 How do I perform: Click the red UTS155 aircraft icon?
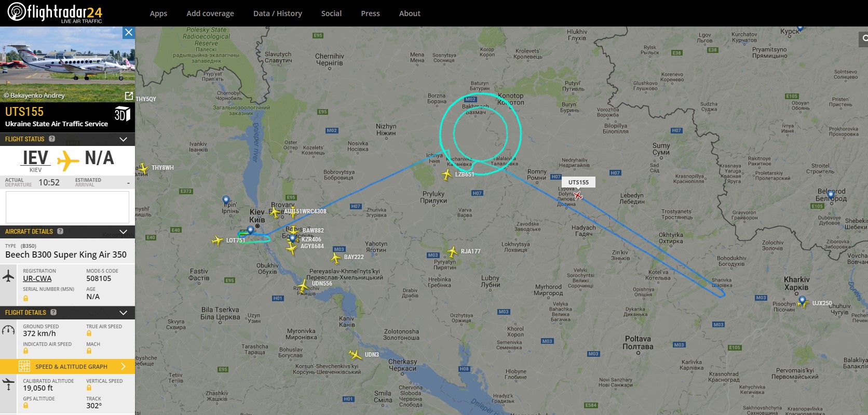(x=578, y=196)
